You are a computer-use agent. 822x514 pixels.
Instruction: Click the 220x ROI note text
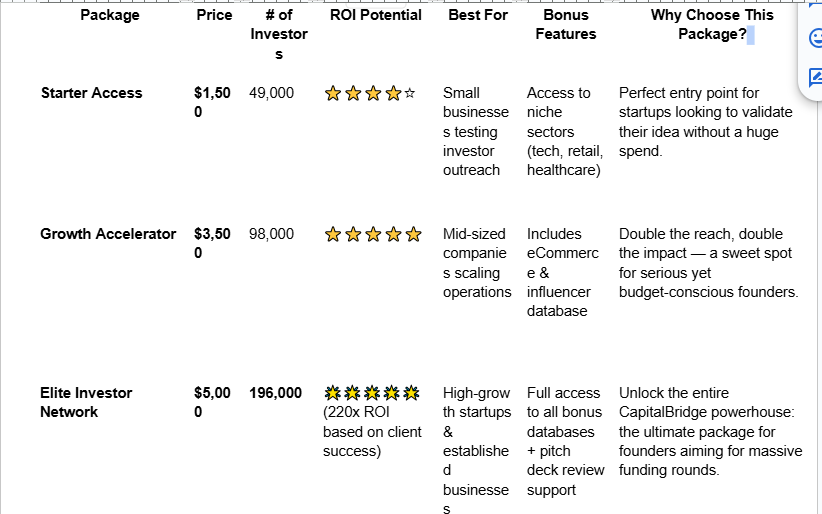pyautogui.click(x=372, y=432)
